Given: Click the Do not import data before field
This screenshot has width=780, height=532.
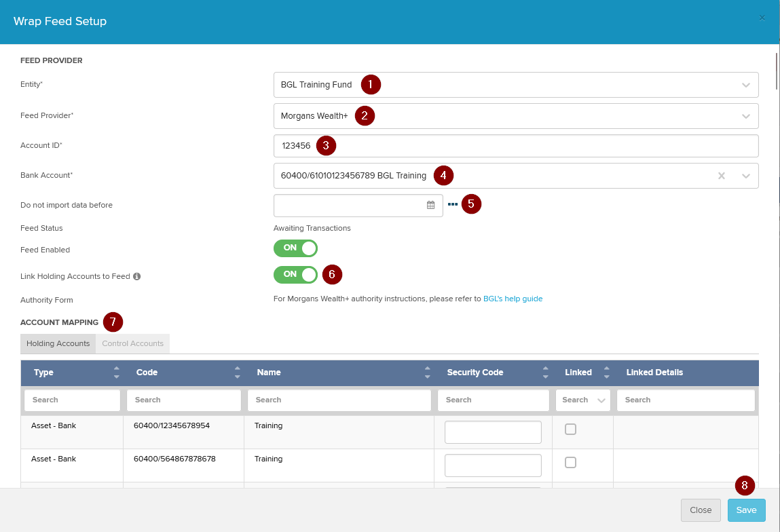Looking at the screenshot, I should point(358,206).
